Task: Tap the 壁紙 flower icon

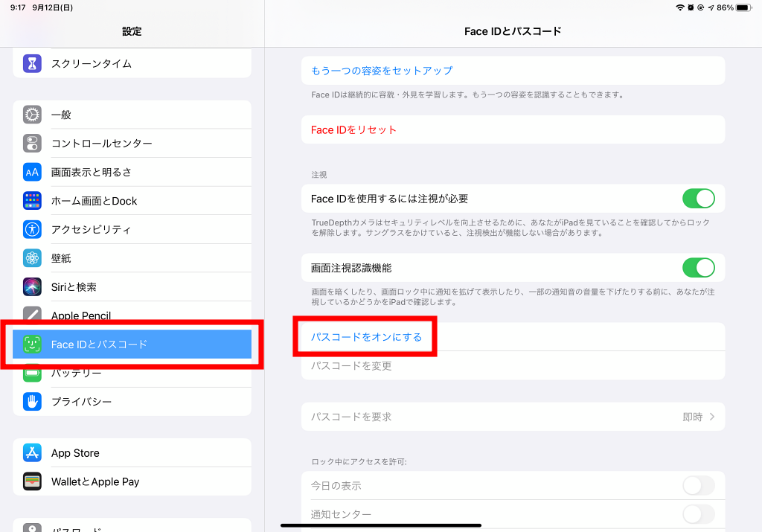Action: pos(32,258)
